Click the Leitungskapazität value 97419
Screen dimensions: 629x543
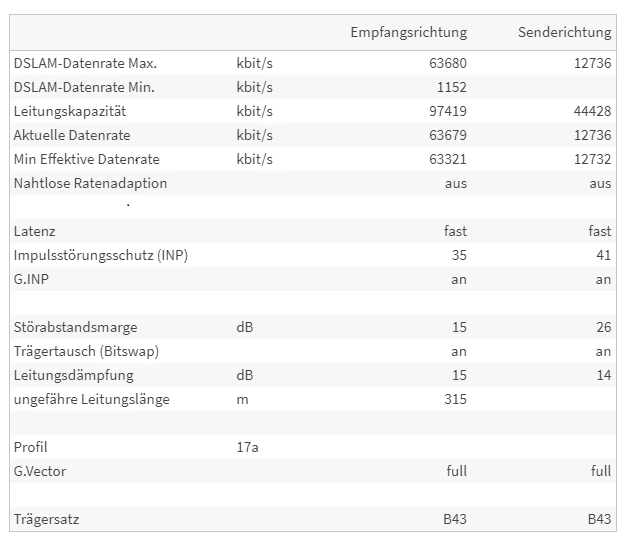tap(447, 111)
